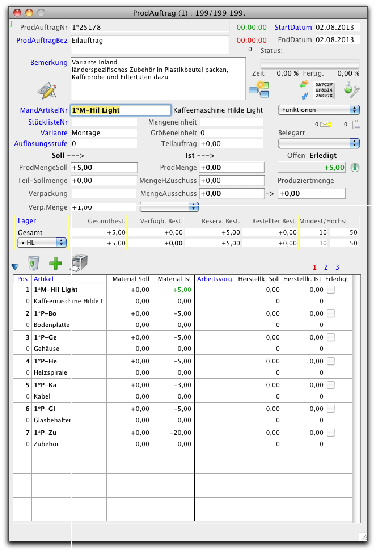This screenshot has height=554, width=383.
Task: Select the Heizspirale row text
Action: click(50, 372)
